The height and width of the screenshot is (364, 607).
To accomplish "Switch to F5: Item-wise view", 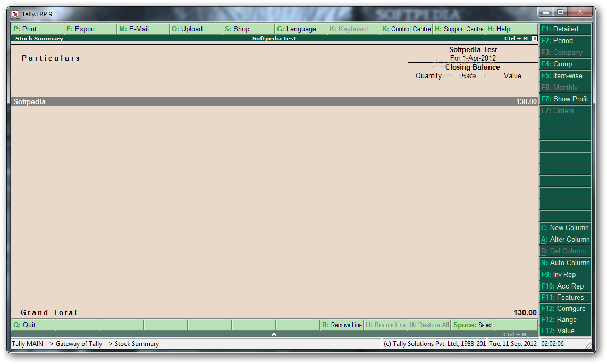I will coord(565,76).
